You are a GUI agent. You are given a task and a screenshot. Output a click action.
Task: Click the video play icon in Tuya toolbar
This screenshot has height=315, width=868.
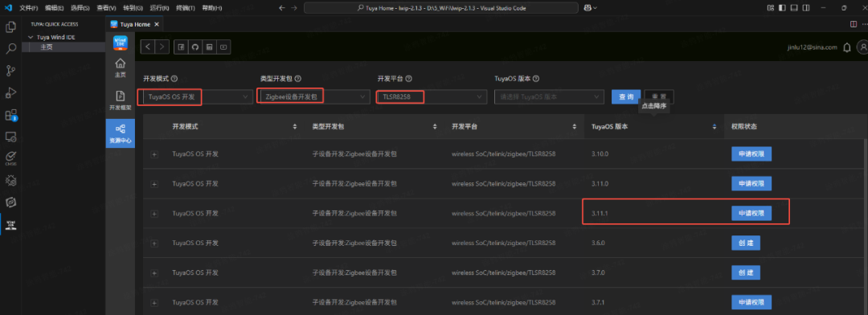(x=223, y=47)
